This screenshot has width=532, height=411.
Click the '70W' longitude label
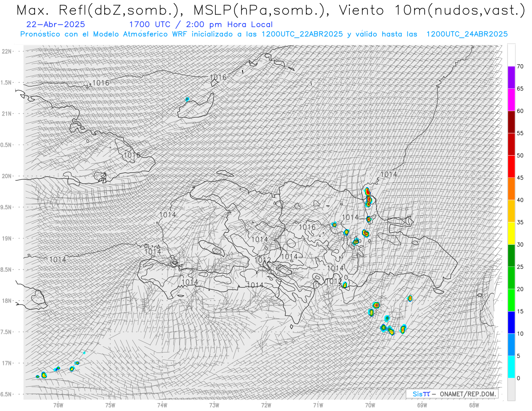tap(370, 405)
